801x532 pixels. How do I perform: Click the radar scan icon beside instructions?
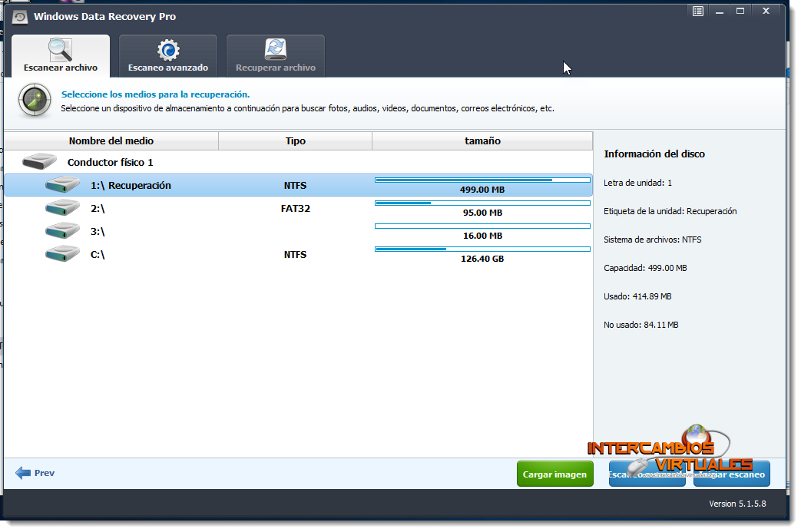pyautogui.click(x=35, y=100)
